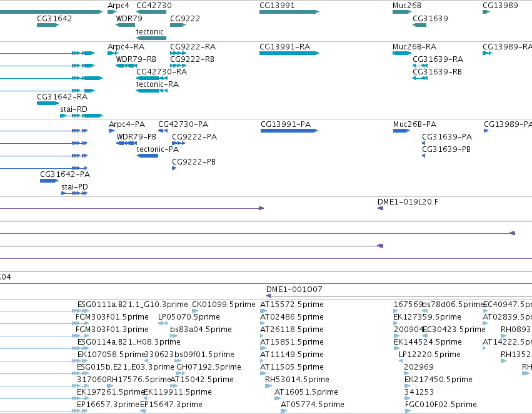Select the CG31639 gene label

430,19
